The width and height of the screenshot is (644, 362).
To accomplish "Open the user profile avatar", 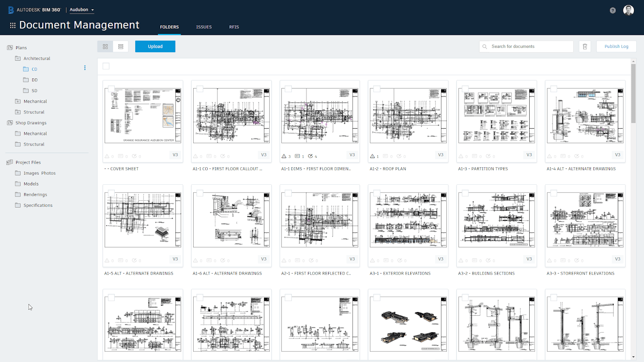I will (628, 10).
